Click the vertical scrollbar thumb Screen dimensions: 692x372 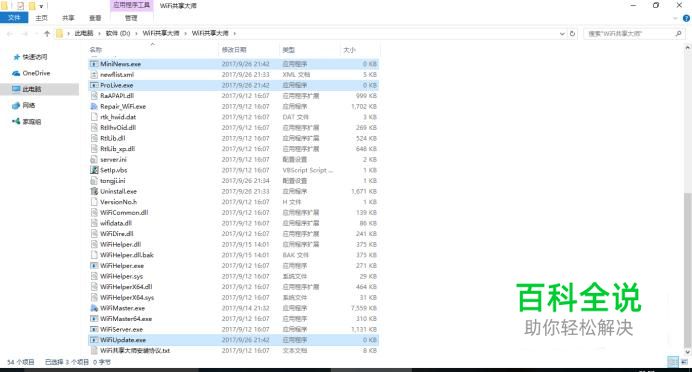688,269
